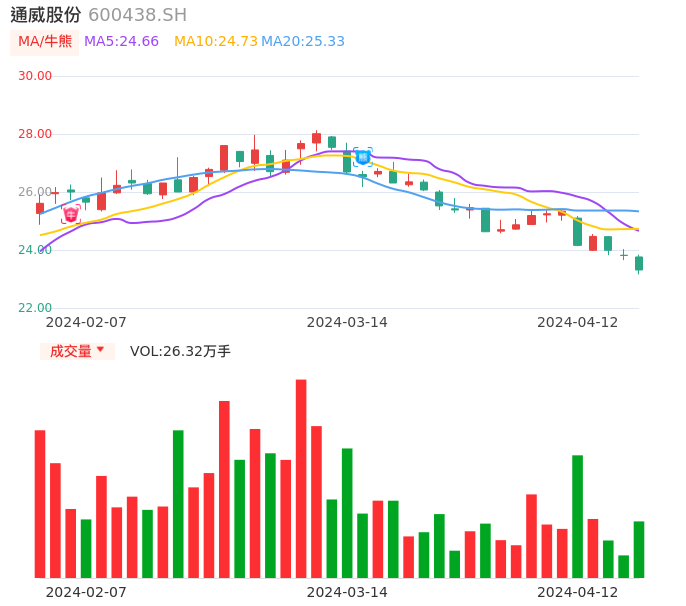The width and height of the screenshot is (686, 606).
Task: Click the last green volume bar on the right
Action: click(639, 550)
